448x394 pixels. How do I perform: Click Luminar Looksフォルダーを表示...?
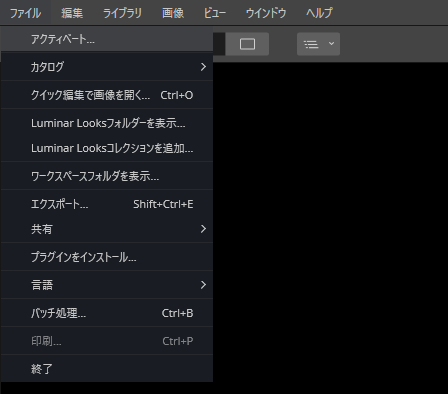click(x=107, y=123)
